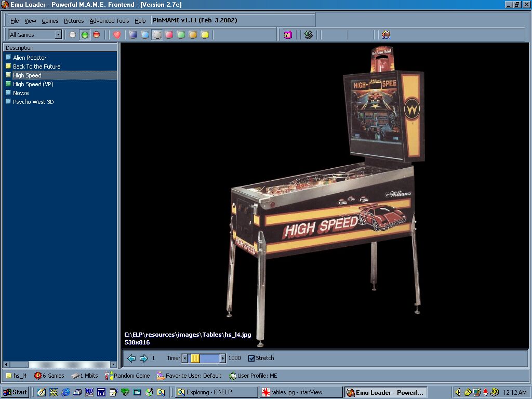Launch Internet Explorer from quick launch
Viewport: 532px width, 399px height.
tap(65, 393)
